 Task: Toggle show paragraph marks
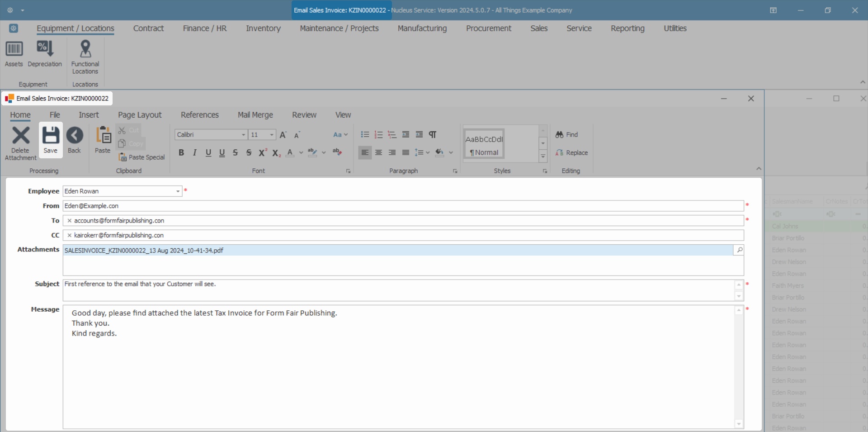[x=433, y=135]
